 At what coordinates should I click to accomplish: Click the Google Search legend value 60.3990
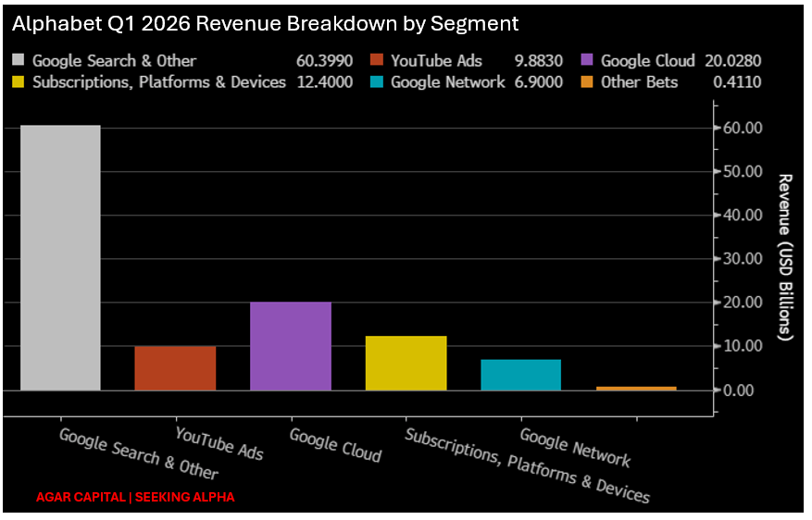click(324, 60)
